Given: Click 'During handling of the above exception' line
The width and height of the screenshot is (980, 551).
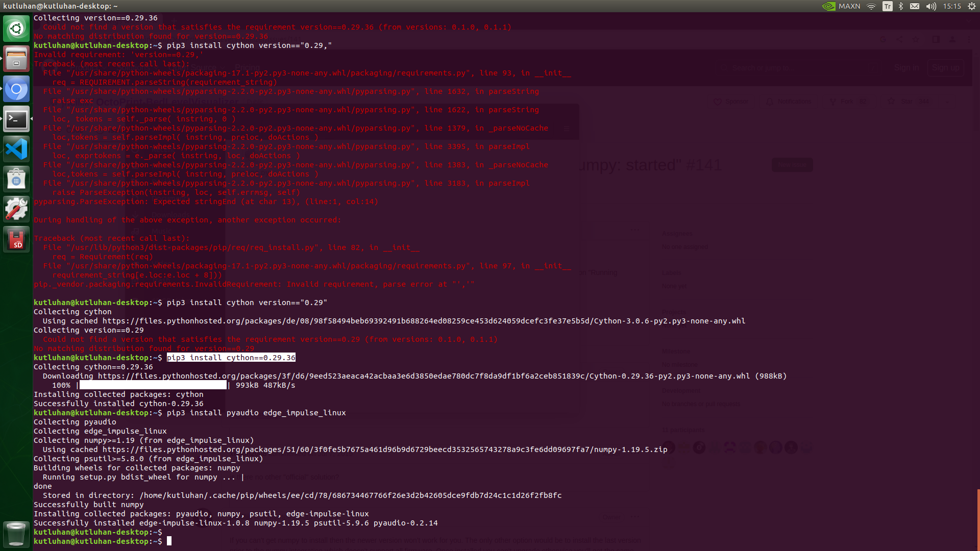Looking at the screenshot, I should click(x=187, y=220).
